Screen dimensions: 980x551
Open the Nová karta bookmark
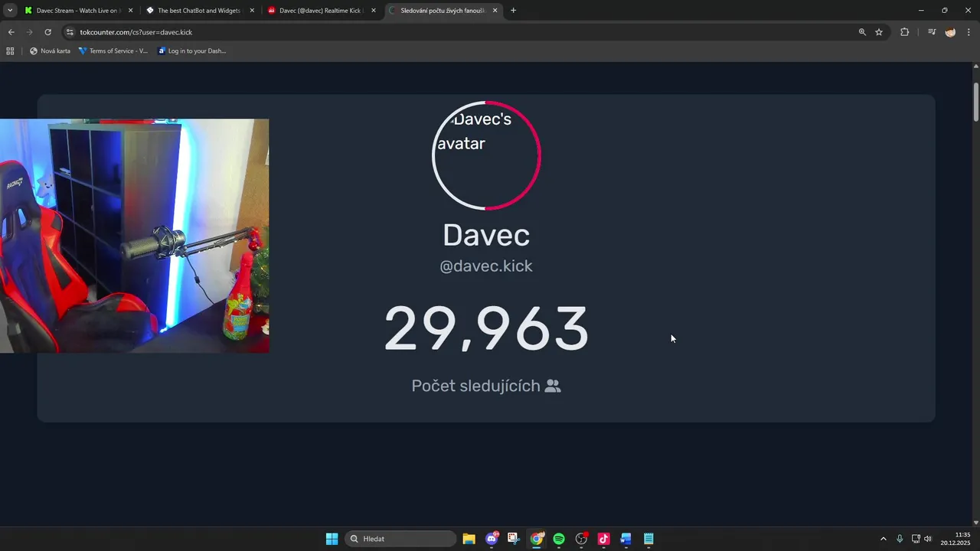(50, 51)
